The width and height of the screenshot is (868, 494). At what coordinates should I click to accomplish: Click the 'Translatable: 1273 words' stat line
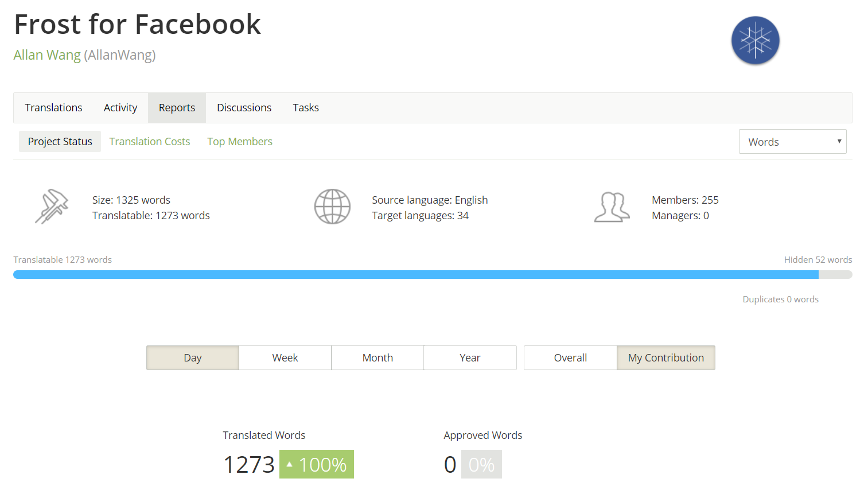[151, 216]
